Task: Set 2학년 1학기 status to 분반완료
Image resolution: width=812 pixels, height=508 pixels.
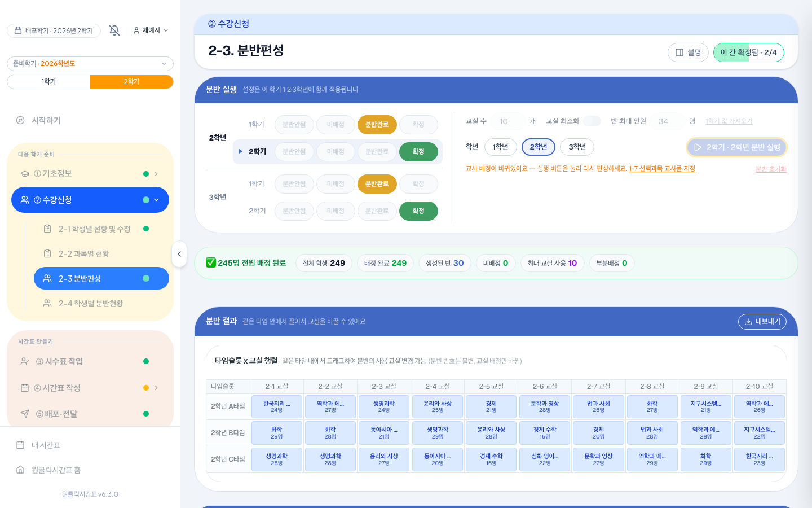Action: [377, 125]
